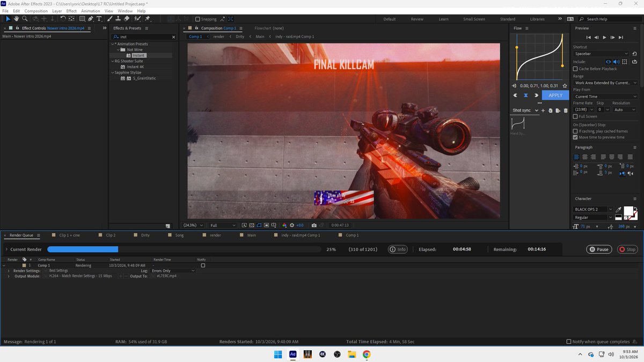Screen dimensions: 644x362
Task: Click the #L7ERC.mp4 output link
Action: click(166, 276)
